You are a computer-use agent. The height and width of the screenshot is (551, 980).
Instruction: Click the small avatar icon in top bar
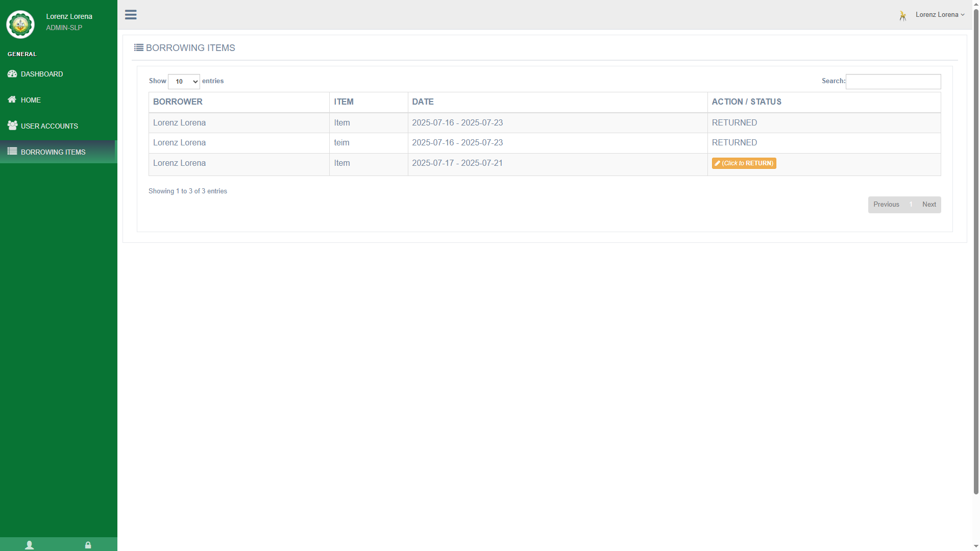pyautogui.click(x=902, y=16)
